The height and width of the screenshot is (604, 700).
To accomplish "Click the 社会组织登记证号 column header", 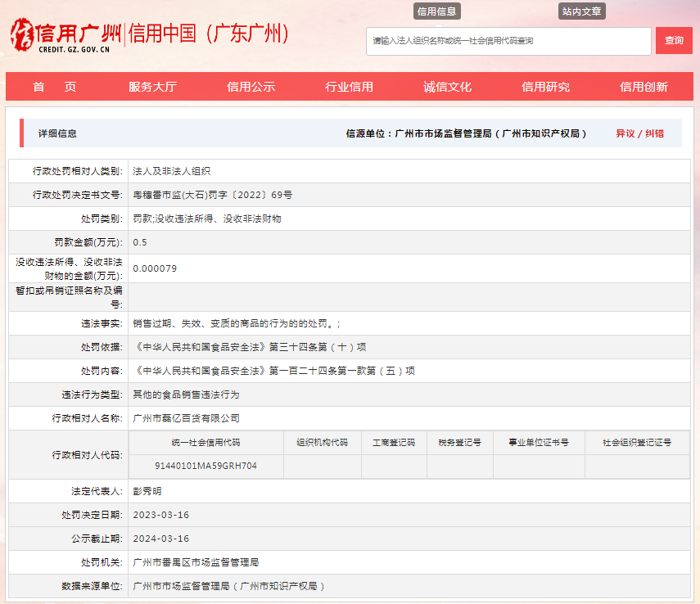I will tap(637, 443).
